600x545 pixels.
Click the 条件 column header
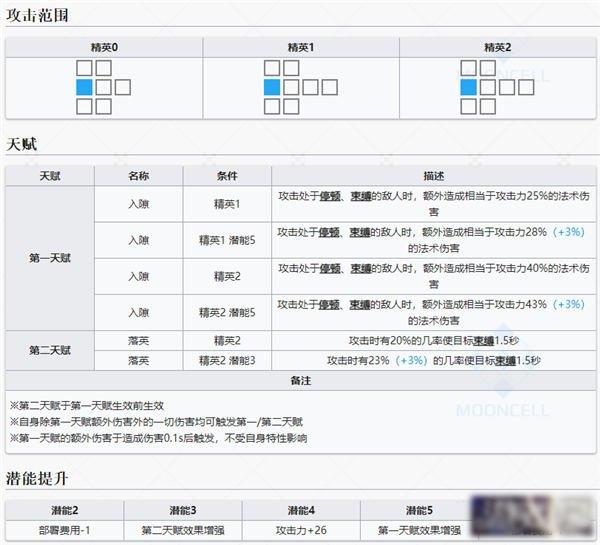click(x=227, y=176)
